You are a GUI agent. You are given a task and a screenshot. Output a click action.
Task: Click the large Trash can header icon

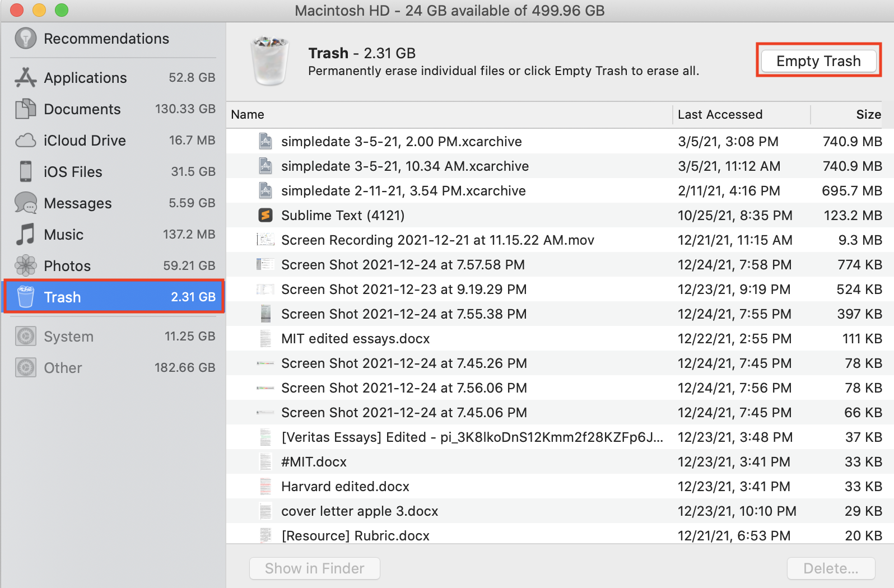270,61
